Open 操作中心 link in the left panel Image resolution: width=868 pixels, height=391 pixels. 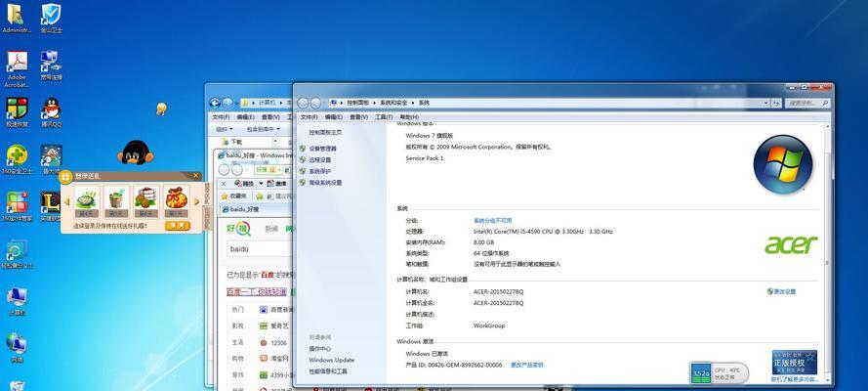(320, 349)
